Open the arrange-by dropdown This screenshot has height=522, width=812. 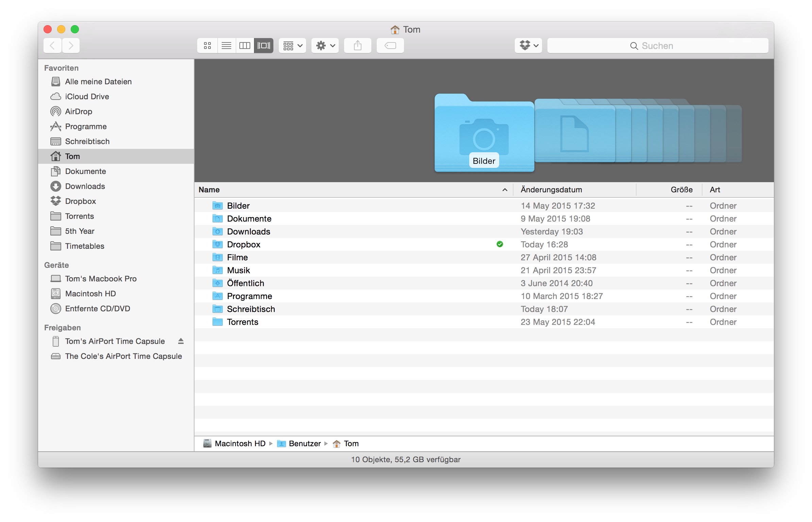click(292, 46)
